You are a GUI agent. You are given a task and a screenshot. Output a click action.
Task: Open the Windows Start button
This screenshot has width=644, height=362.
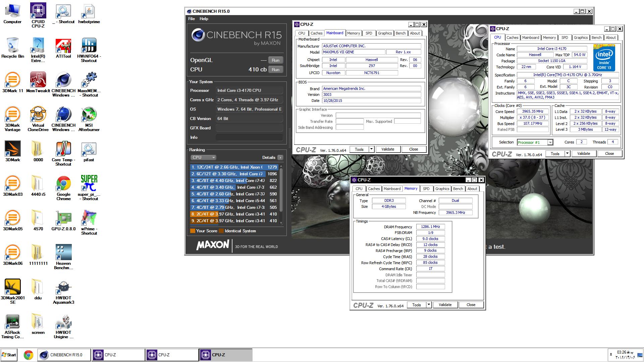click(x=9, y=355)
